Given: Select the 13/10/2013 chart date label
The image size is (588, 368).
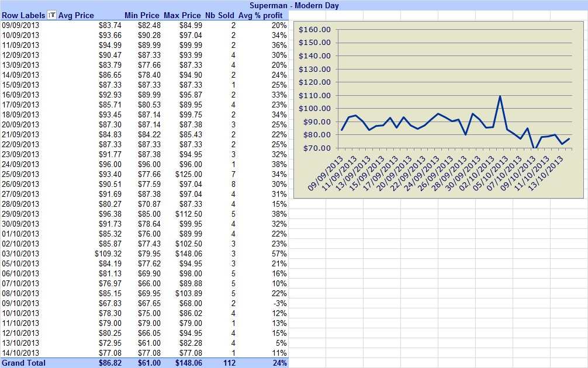Looking at the screenshot, I should pyautogui.click(x=546, y=173).
